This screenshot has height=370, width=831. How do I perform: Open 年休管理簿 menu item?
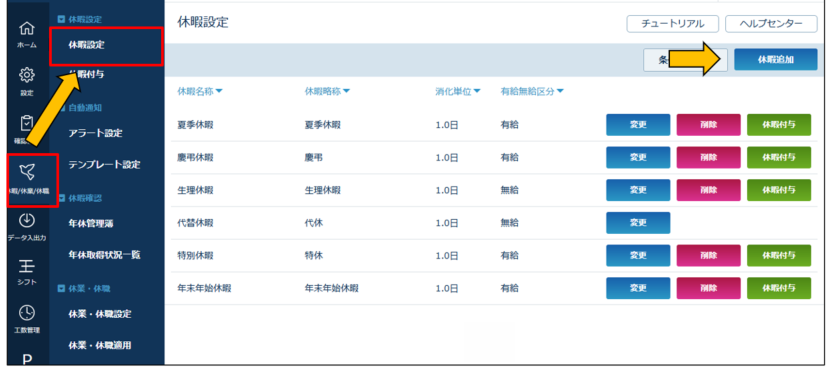[x=91, y=223]
